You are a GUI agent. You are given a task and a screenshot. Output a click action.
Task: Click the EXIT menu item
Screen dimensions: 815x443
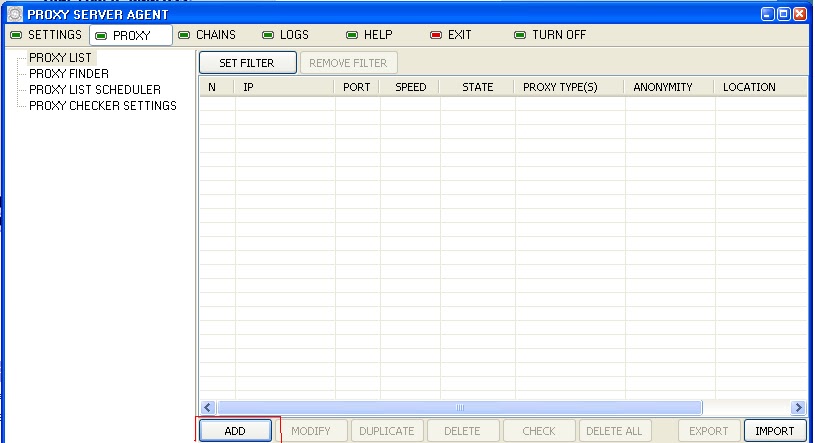(451, 35)
